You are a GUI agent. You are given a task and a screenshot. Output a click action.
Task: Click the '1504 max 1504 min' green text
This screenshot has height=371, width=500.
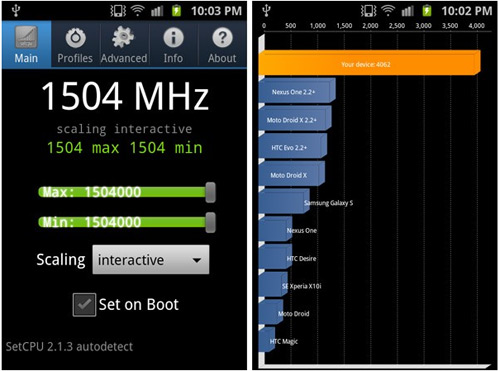(124, 148)
